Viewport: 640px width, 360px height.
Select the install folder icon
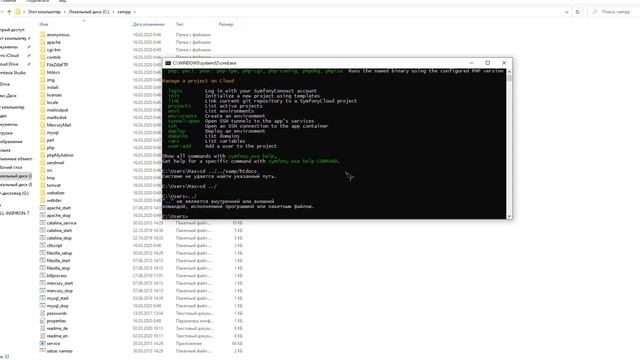(42, 87)
